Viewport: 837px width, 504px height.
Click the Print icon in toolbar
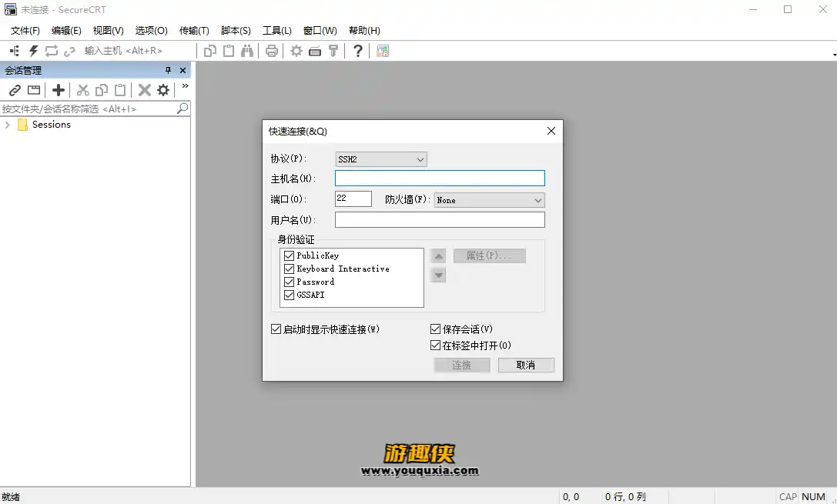pyautogui.click(x=272, y=51)
